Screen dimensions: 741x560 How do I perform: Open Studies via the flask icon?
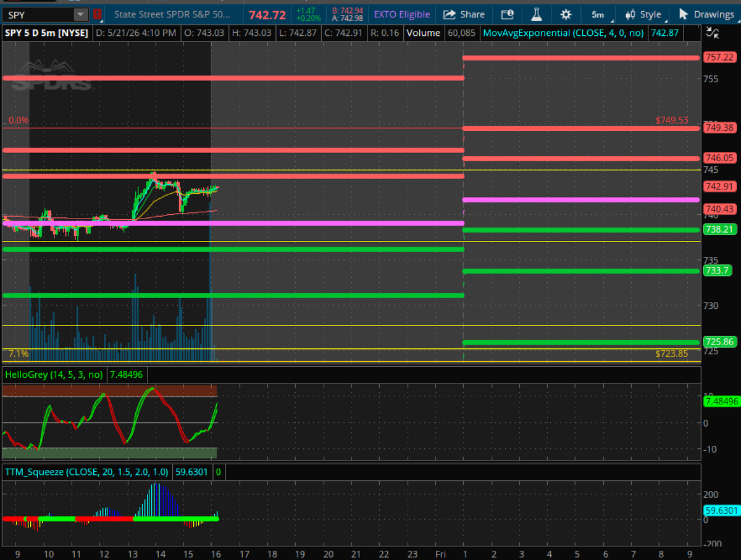point(536,14)
